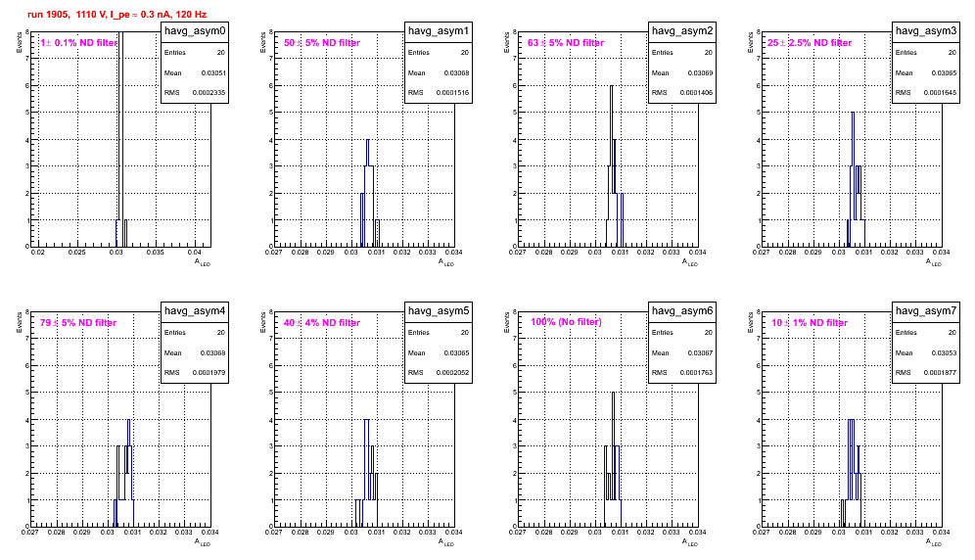Click Mean 0.03067 in havg_asym6 stats

tap(682, 352)
